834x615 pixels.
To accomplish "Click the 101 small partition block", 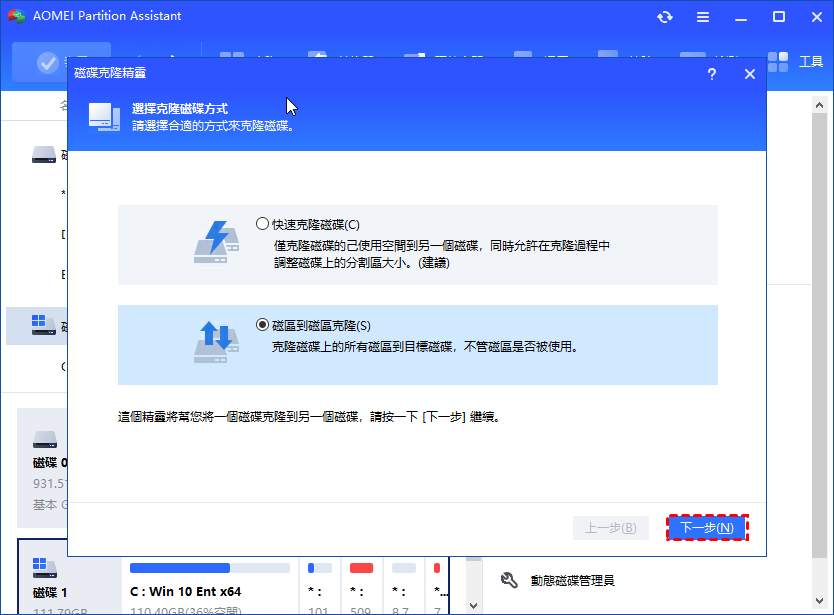I will pyautogui.click(x=319, y=587).
